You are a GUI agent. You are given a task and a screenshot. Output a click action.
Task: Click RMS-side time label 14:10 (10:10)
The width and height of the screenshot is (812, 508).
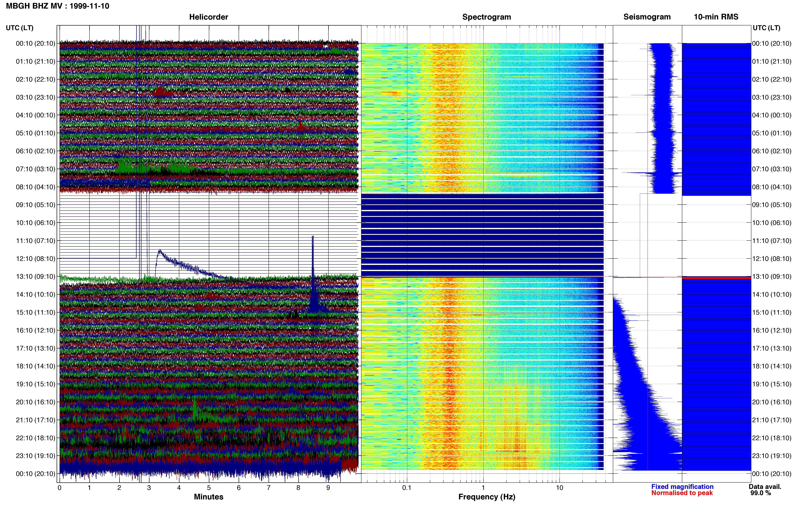click(772, 295)
